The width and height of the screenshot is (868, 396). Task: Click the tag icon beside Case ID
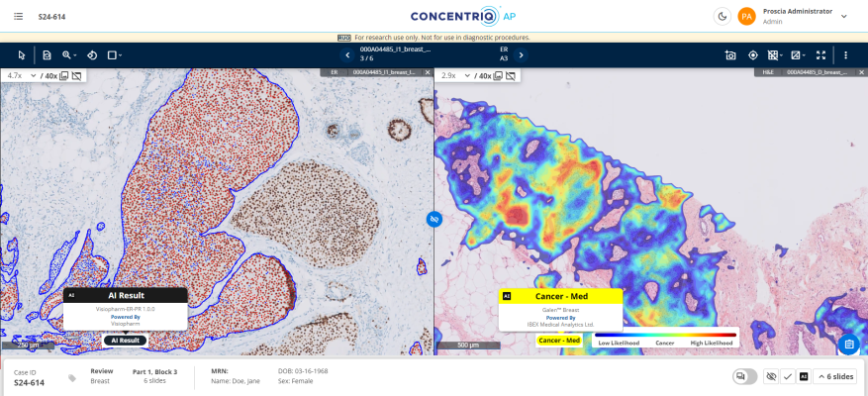[72, 377]
